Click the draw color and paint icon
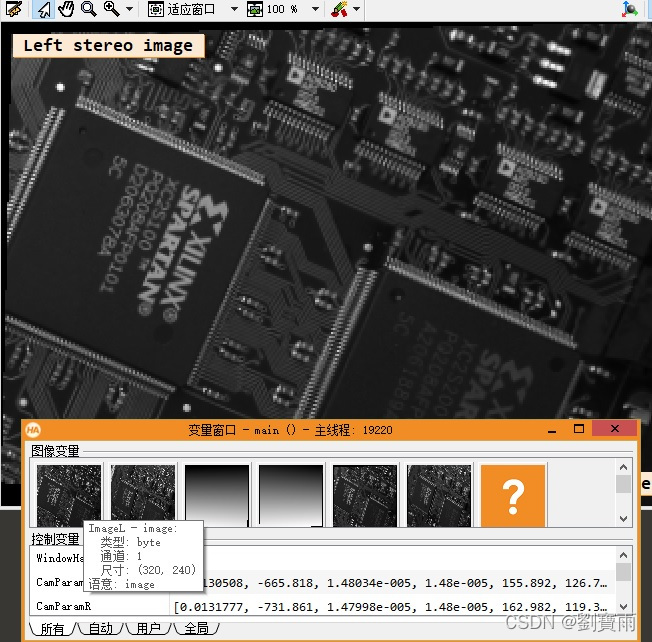This screenshot has height=642, width=652. (x=339, y=9)
